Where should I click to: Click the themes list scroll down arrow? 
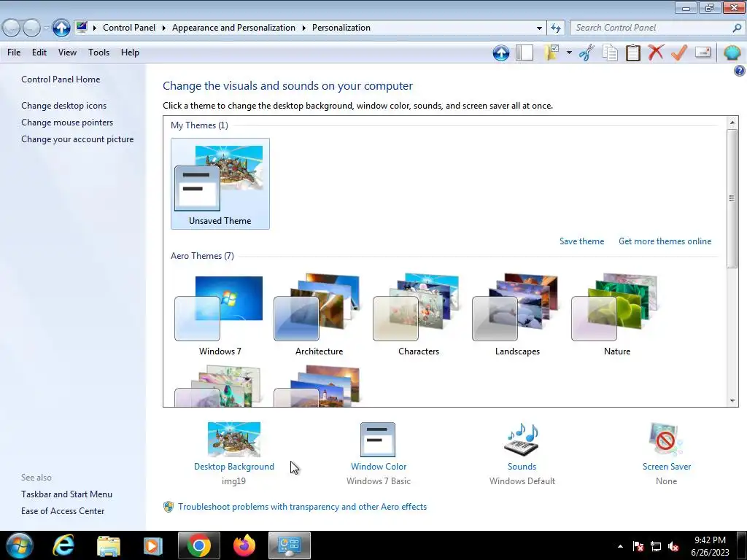[732, 401]
